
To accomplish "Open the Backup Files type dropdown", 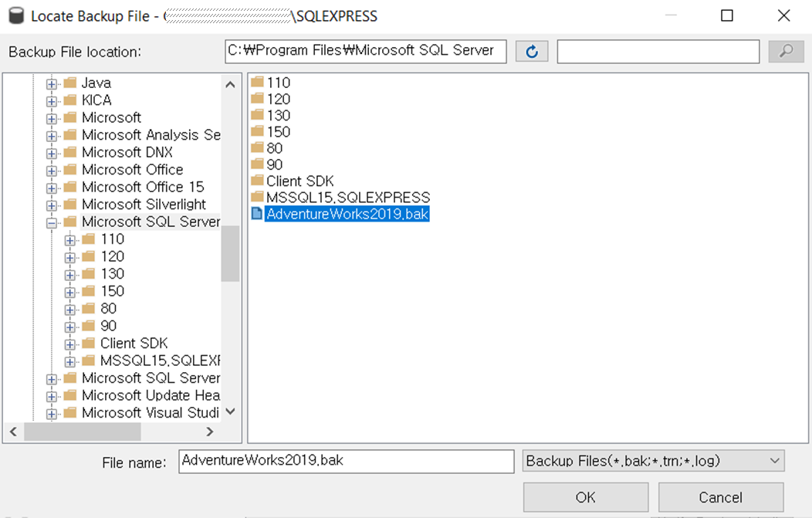I will (654, 461).
